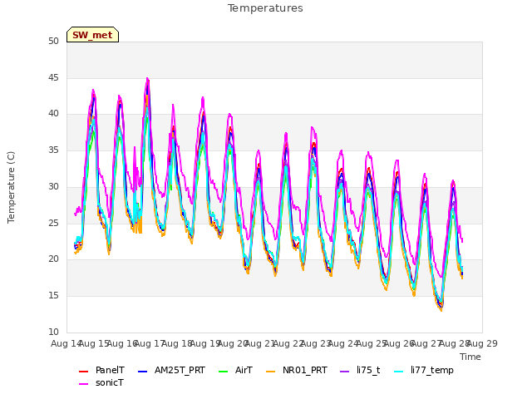Toggle AirT series in legend
This screenshot has width=532, height=399.
pos(235,370)
